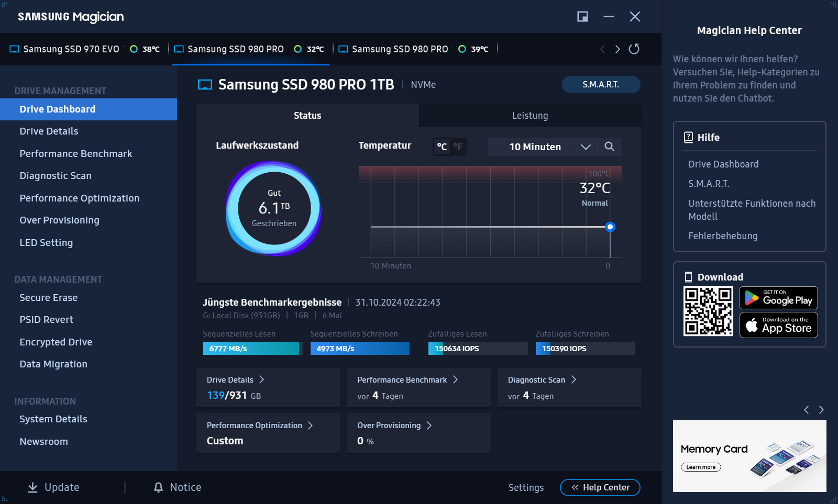Click the benchmark date 31.10.2024 02:22:43
Viewport: 838px width, 504px height.
pos(398,303)
